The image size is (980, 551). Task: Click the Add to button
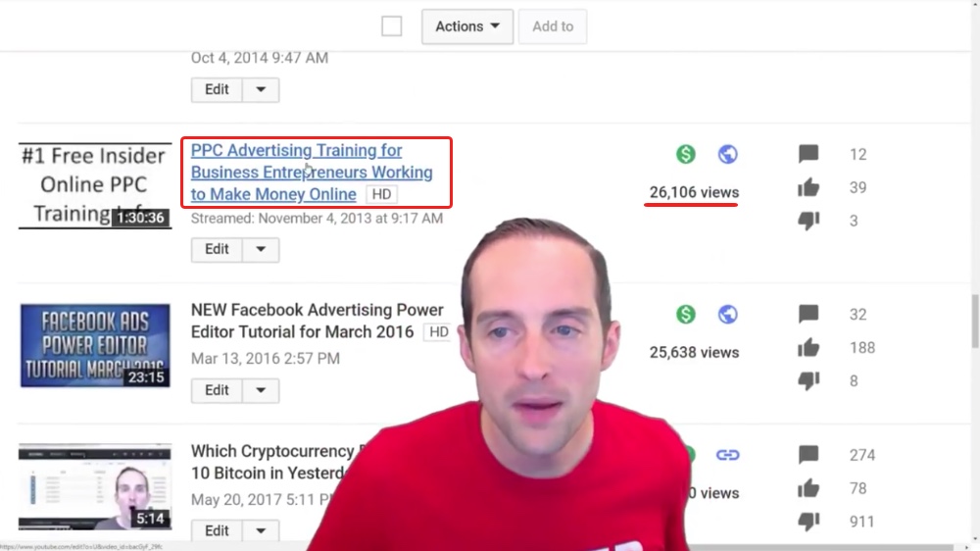point(553,26)
